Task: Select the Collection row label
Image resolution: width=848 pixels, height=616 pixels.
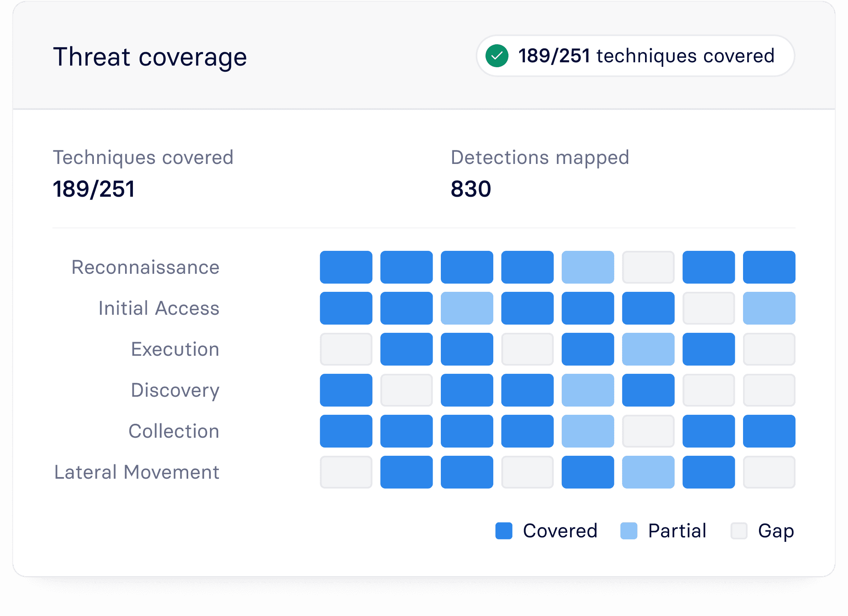Action: 174,431
